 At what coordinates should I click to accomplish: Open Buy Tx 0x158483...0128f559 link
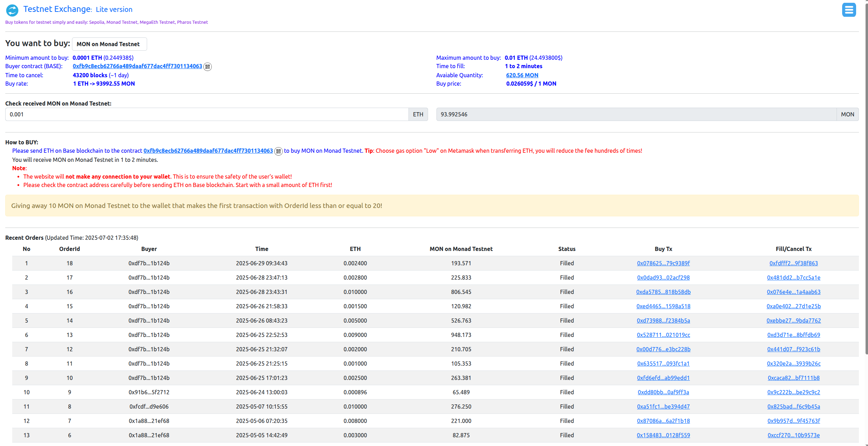click(663, 435)
